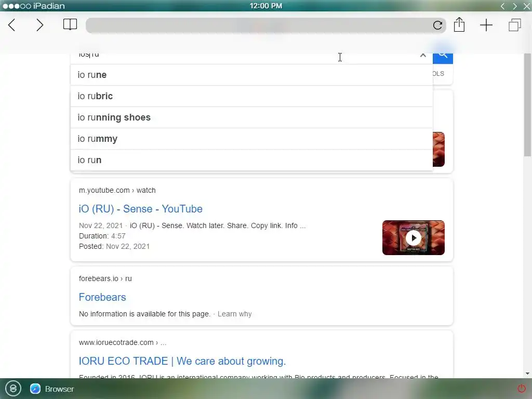Screen dimensions: 532x399
Task: Play the YouTube video thumbnail
Action: click(x=413, y=237)
